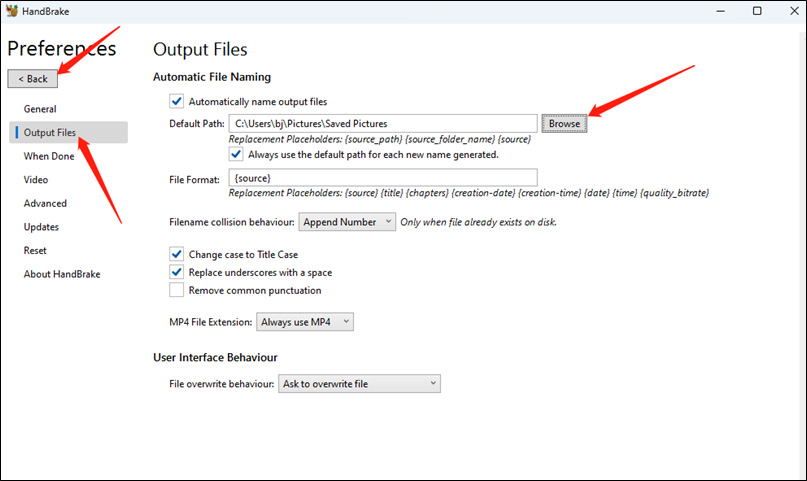This screenshot has height=481, width=807.
Task: Click the File Format input field
Action: click(x=383, y=177)
